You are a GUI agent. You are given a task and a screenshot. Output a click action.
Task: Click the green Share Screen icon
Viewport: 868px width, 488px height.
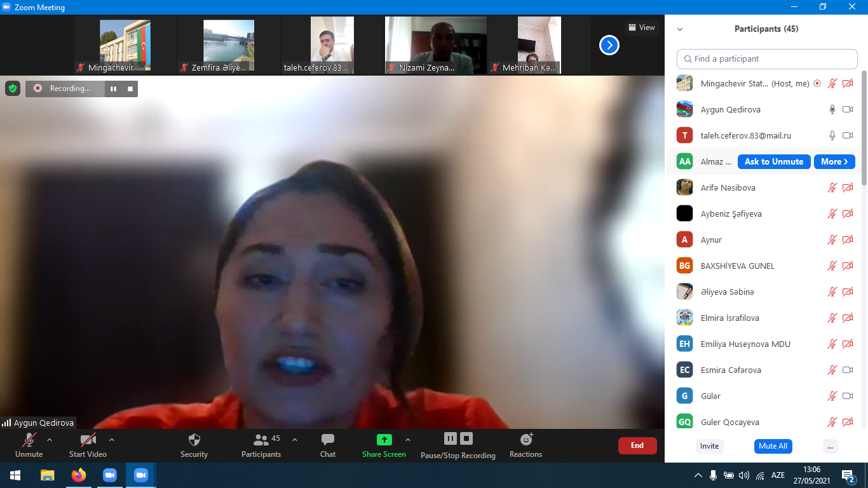(384, 440)
